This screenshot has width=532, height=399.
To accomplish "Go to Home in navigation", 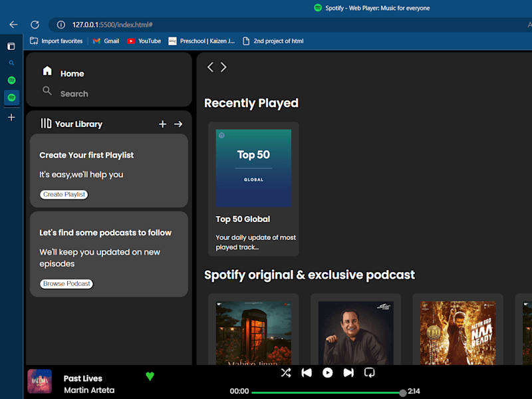I will [72, 74].
